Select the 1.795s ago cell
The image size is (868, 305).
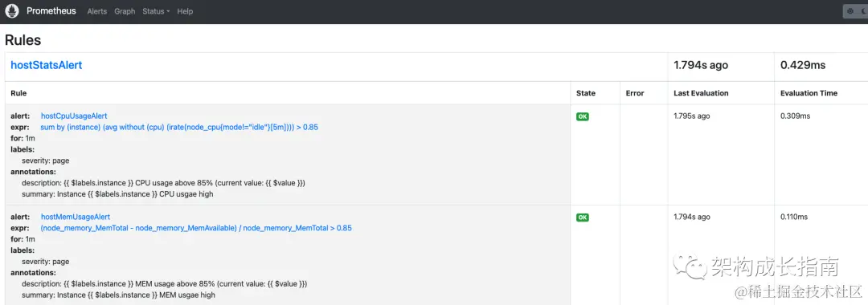692,116
